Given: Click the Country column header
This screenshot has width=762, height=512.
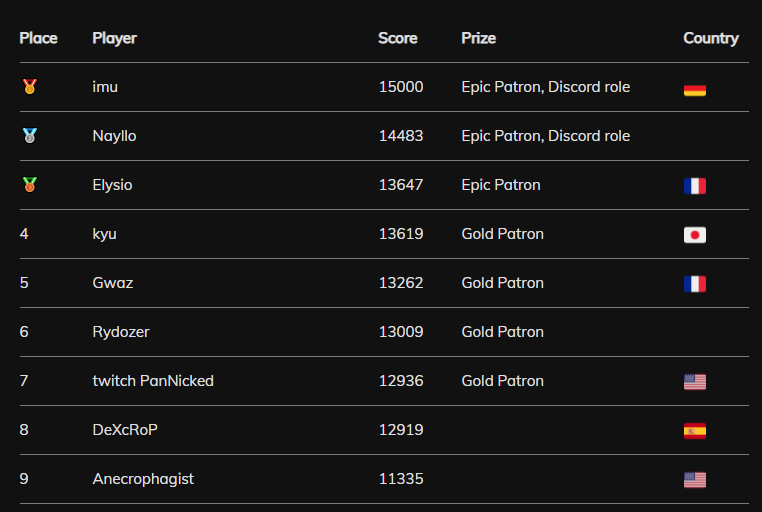Looking at the screenshot, I should tap(710, 38).
